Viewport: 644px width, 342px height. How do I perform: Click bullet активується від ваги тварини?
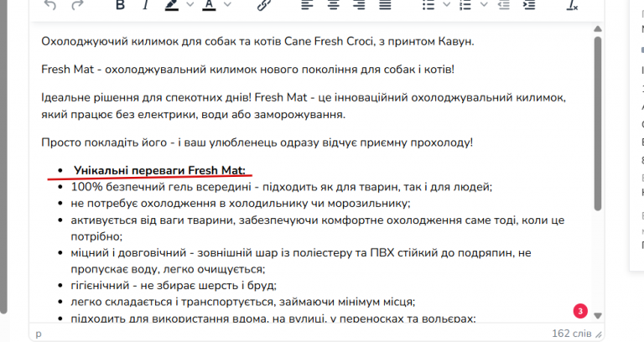click(x=318, y=228)
